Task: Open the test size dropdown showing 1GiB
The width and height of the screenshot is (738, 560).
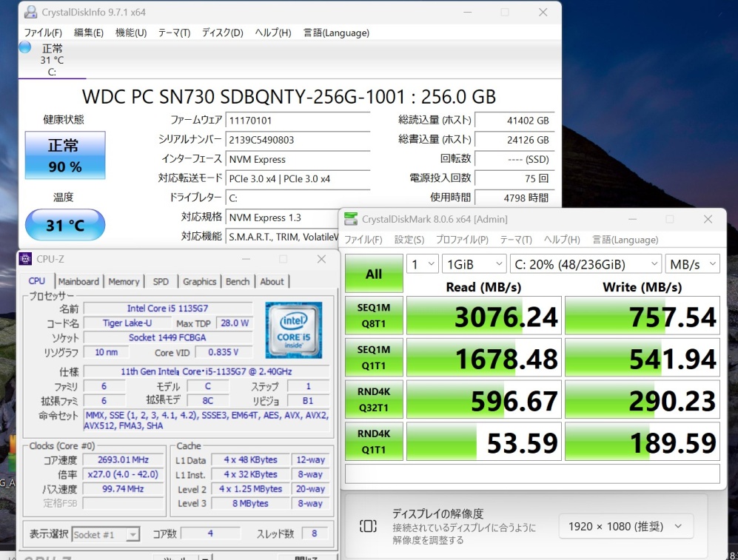Action: tap(474, 264)
